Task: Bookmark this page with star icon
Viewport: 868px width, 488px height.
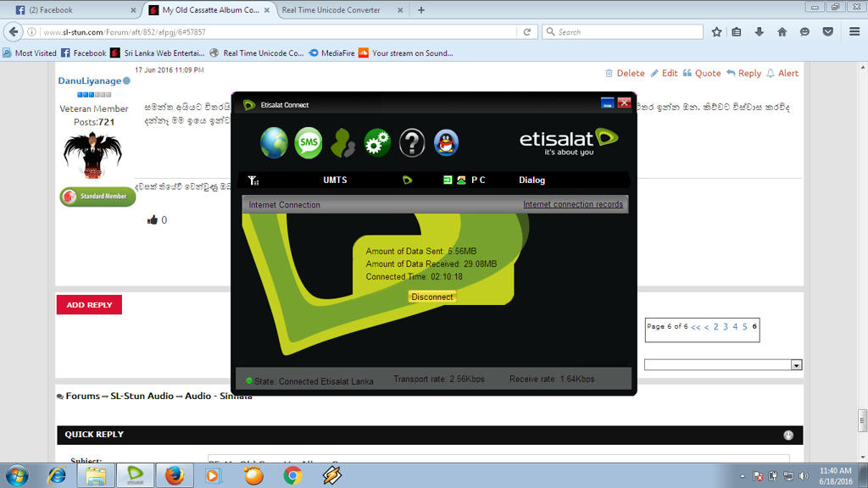Action: tap(716, 32)
